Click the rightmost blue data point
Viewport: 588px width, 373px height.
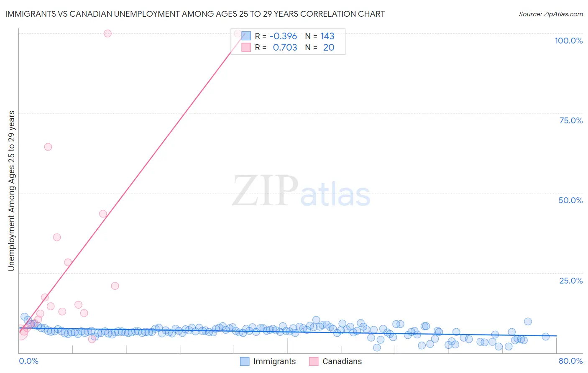click(545, 337)
